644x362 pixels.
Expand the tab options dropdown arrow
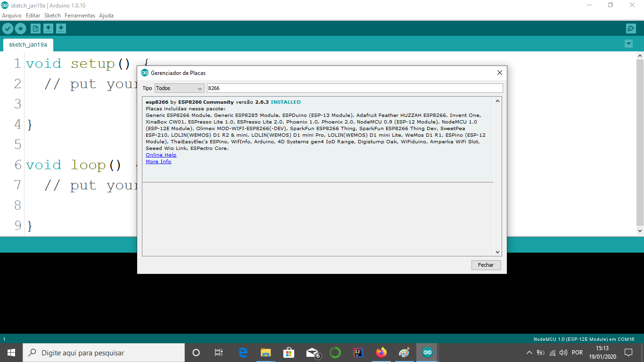628,44
